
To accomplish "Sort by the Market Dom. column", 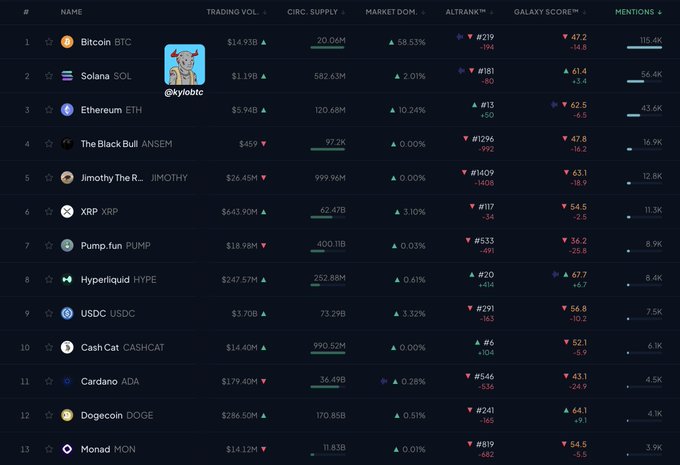I will (395, 12).
